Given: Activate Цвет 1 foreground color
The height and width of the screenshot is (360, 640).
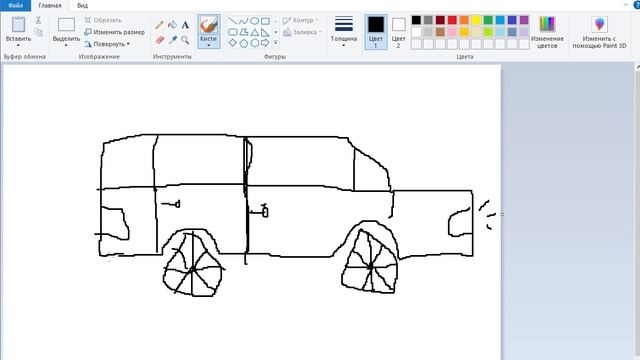Looking at the screenshot, I should click(376, 32).
